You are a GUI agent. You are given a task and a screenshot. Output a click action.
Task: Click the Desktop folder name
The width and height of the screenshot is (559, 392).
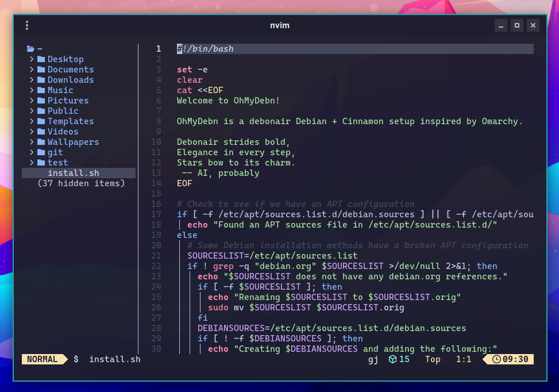click(65, 59)
